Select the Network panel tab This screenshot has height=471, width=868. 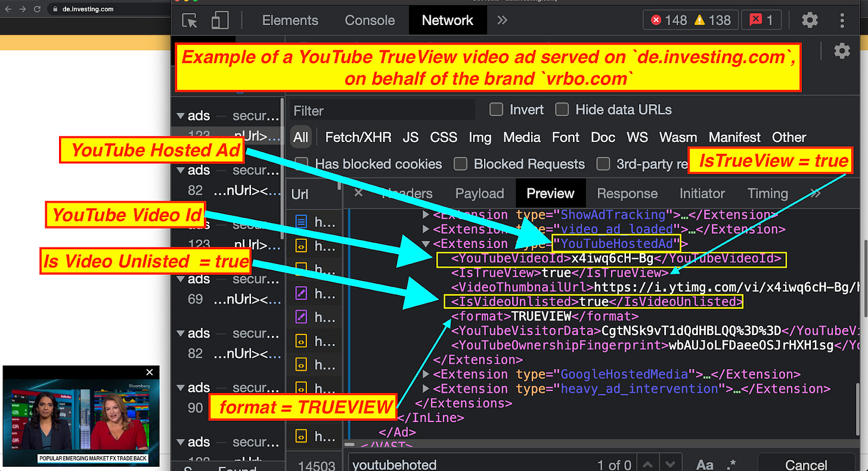[x=447, y=20]
